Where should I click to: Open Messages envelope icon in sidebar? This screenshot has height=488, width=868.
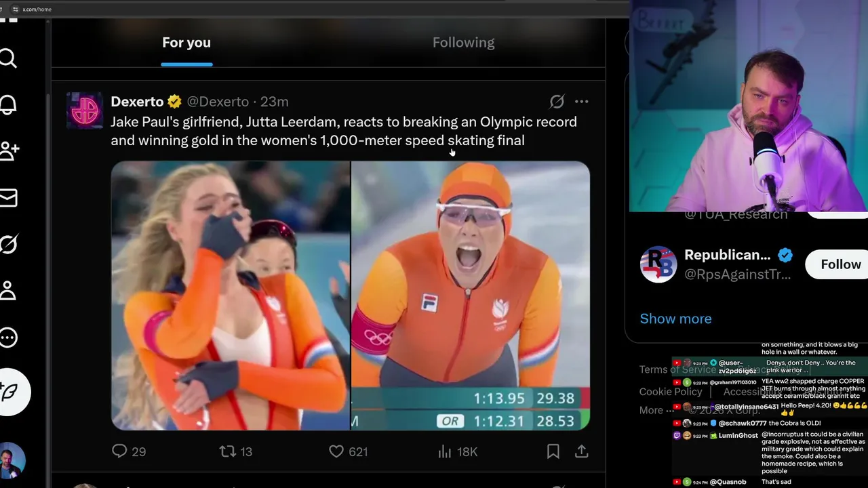click(8, 198)
